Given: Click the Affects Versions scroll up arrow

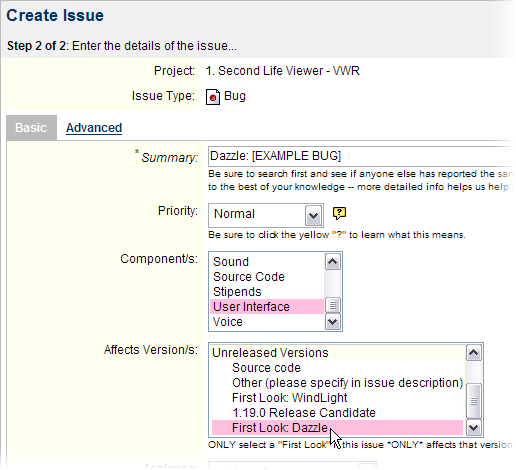Looking at the screenshot, I should pos(474,353).
